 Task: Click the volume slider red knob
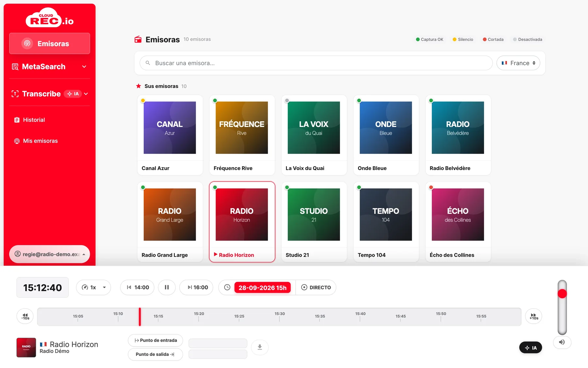tap(562, 294)
